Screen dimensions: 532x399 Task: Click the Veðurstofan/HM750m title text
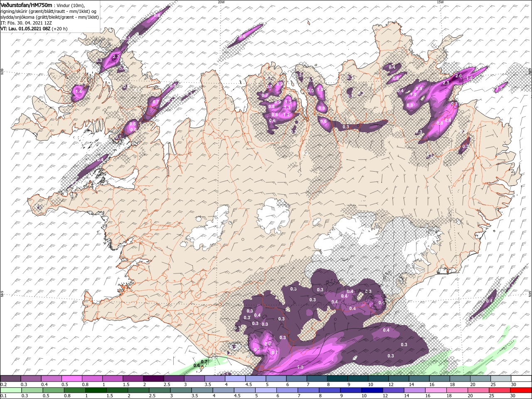click(x=26, y=5)
